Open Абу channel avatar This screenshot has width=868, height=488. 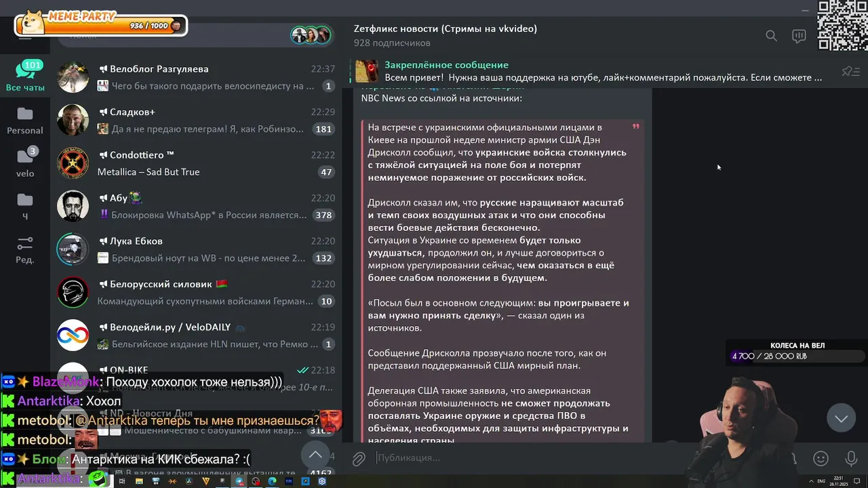pos(73,206)
